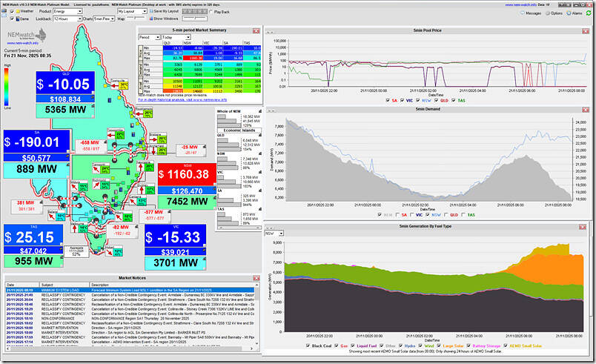Toggle SA series in Pool Price chart

coord(388,101)
